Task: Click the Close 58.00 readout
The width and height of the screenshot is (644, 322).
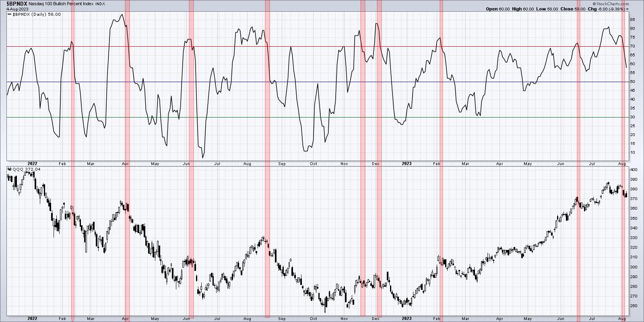Action: point(573,9)
